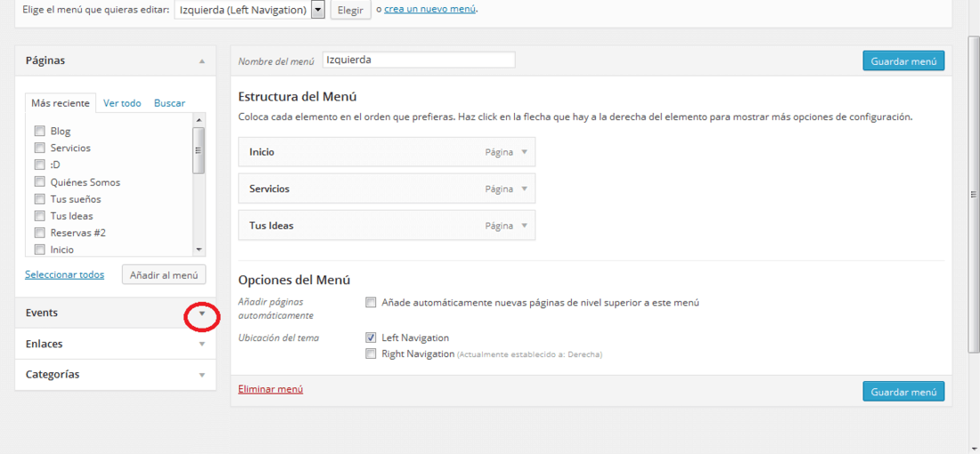
Task: Click the bottom Guardar menú button
Action: click(903, 392)
